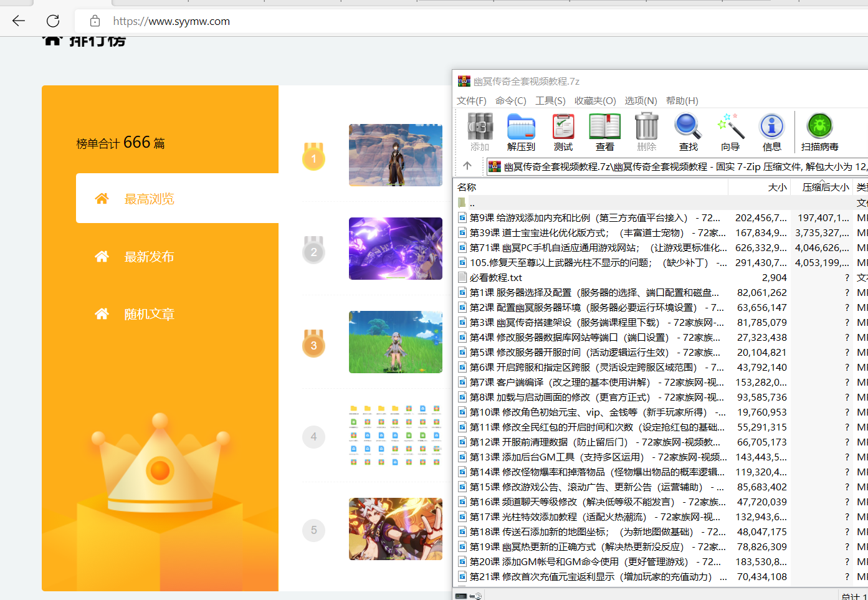Open the 文件(F) menu

(x=471, y=100)
